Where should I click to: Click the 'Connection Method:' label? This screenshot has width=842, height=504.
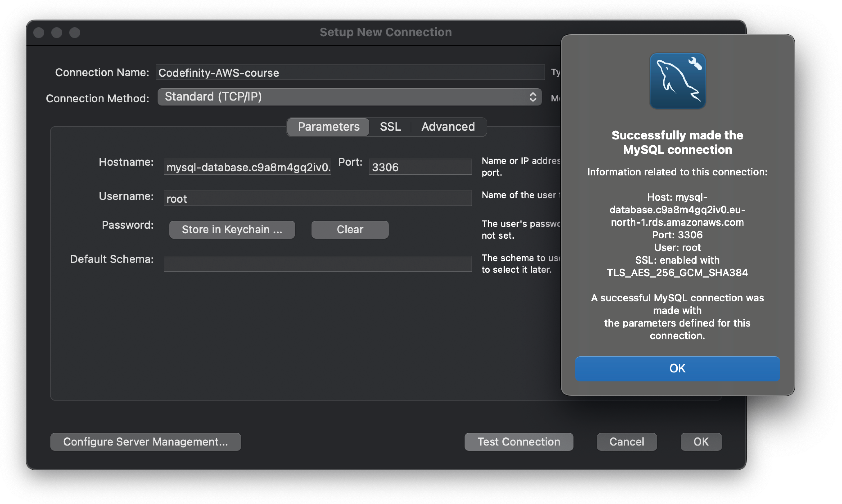coord(97,99)
